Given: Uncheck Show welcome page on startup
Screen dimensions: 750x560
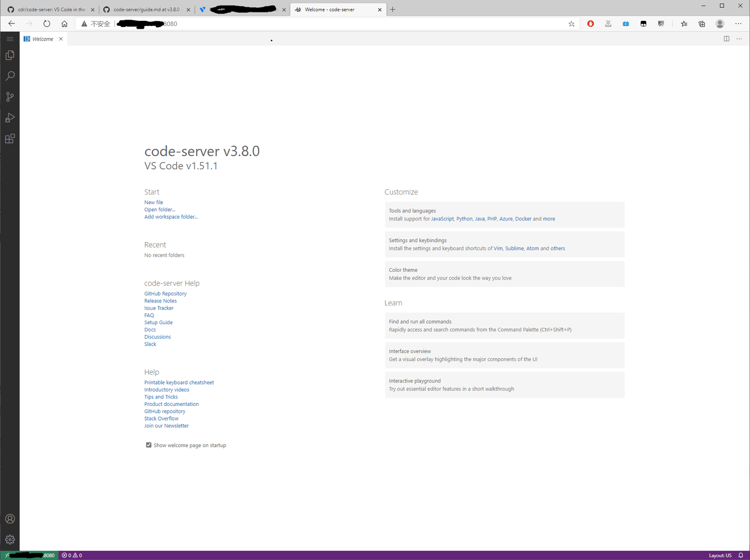Looking at the screenshot, I should point(149,445).
